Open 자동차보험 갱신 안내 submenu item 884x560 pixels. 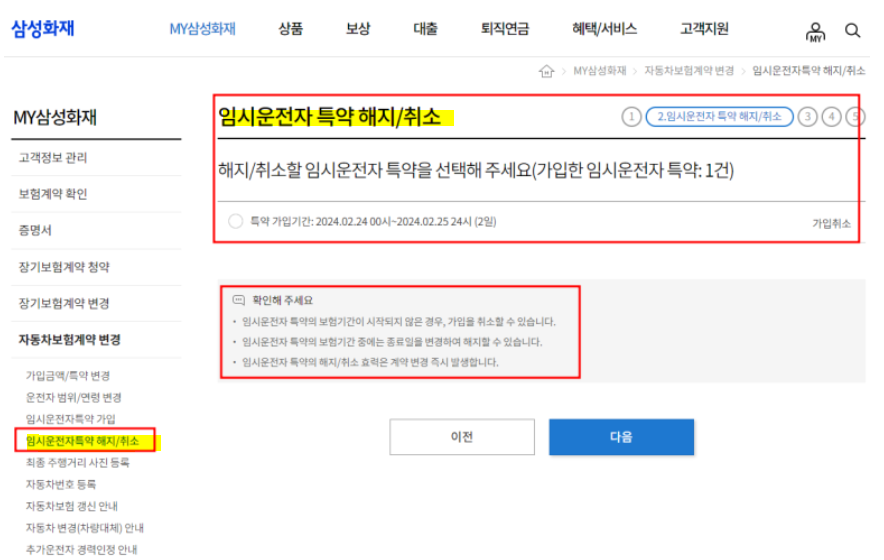(x=72, y=506)
